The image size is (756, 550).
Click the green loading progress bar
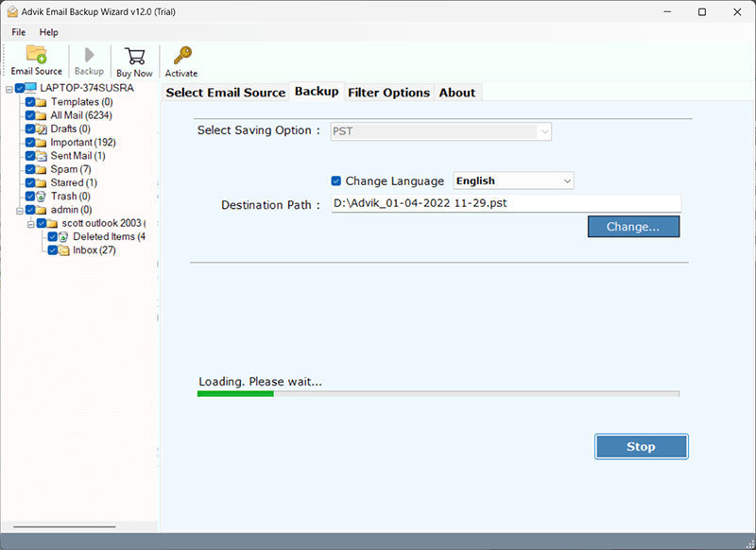(438, 394)
